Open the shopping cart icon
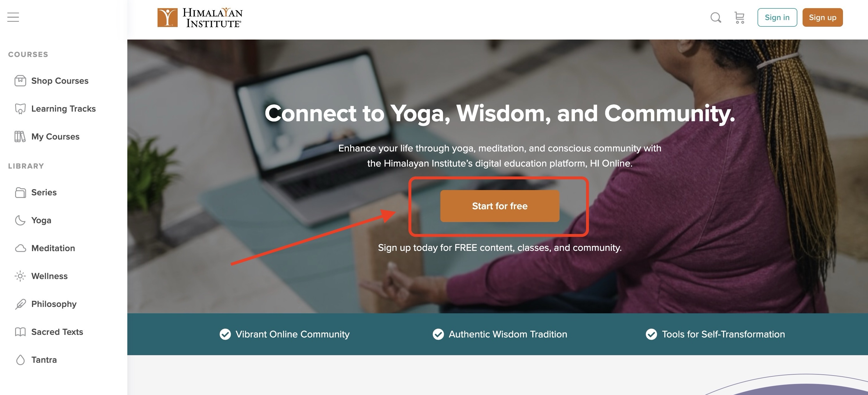The image size is (868, 395). [x=739, y=17]
